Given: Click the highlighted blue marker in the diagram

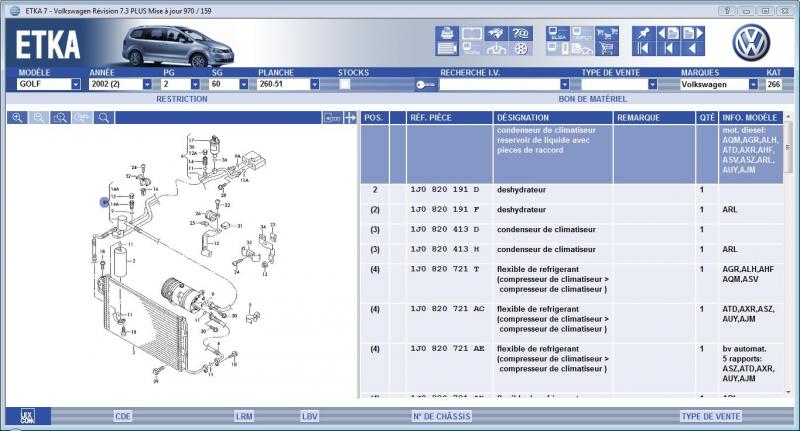Looking at the screenshot, I should (x=105, y=203).
